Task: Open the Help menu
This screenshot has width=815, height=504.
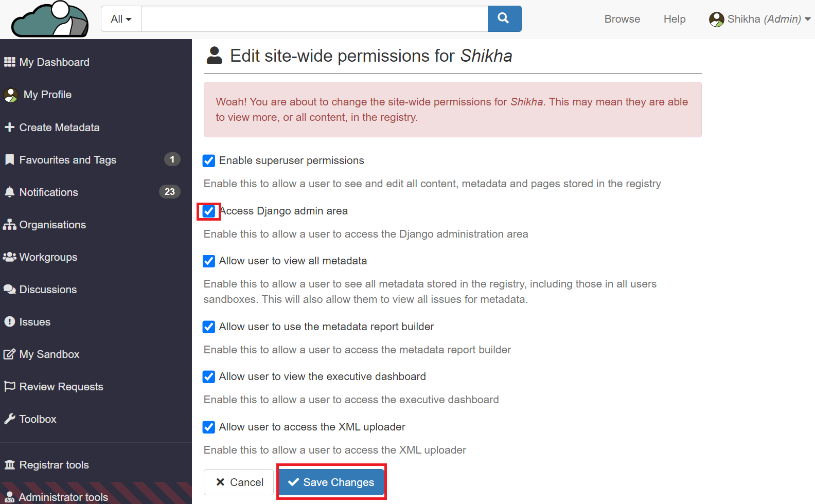Action: (x=674, y=19)
